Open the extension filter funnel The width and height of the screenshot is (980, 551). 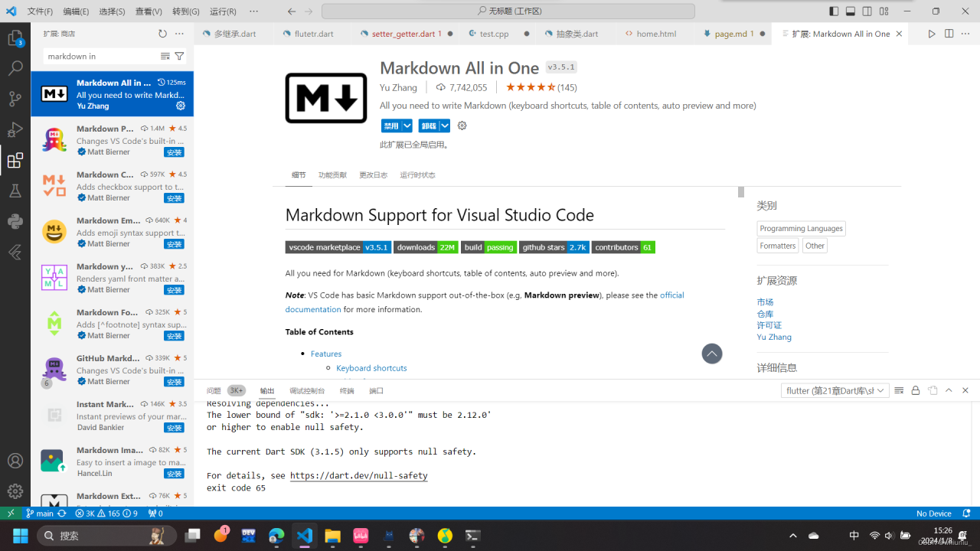coord(179,57)
